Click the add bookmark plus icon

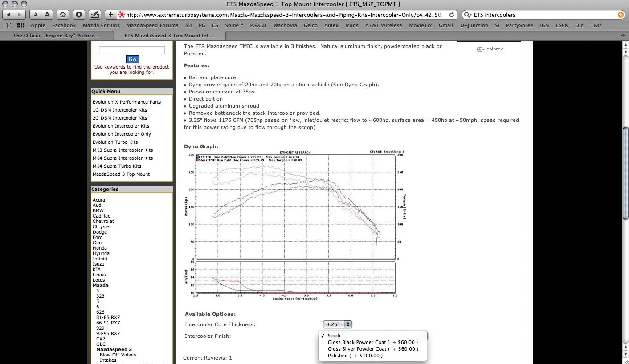click(111, 15)
